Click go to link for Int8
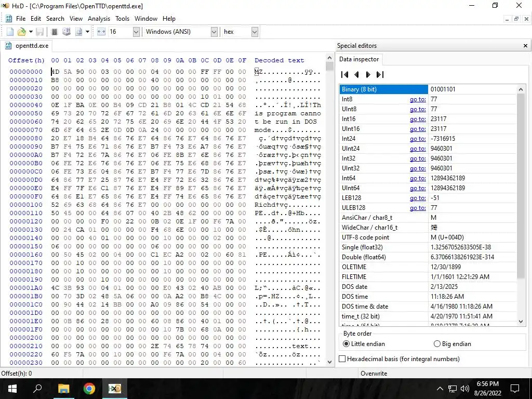This screenshot has height=399, width=532. click(418, 99)
